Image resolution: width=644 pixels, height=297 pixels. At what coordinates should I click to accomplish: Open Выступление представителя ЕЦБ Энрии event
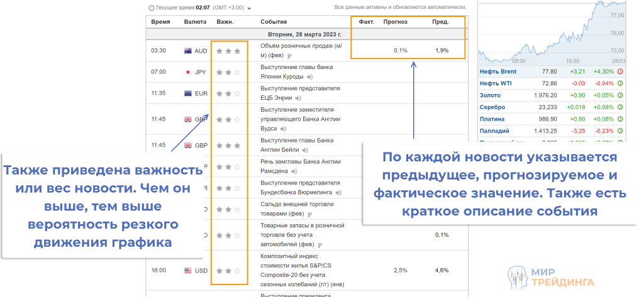(x=300, y=93)
